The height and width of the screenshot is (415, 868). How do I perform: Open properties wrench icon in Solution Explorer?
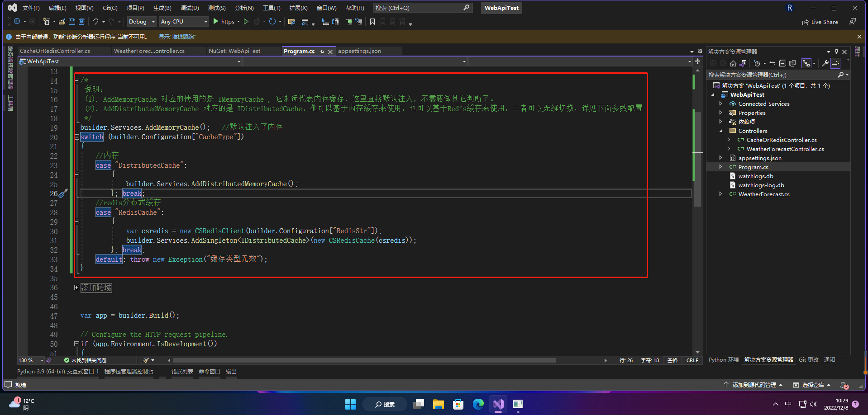[x=825, y=63]
